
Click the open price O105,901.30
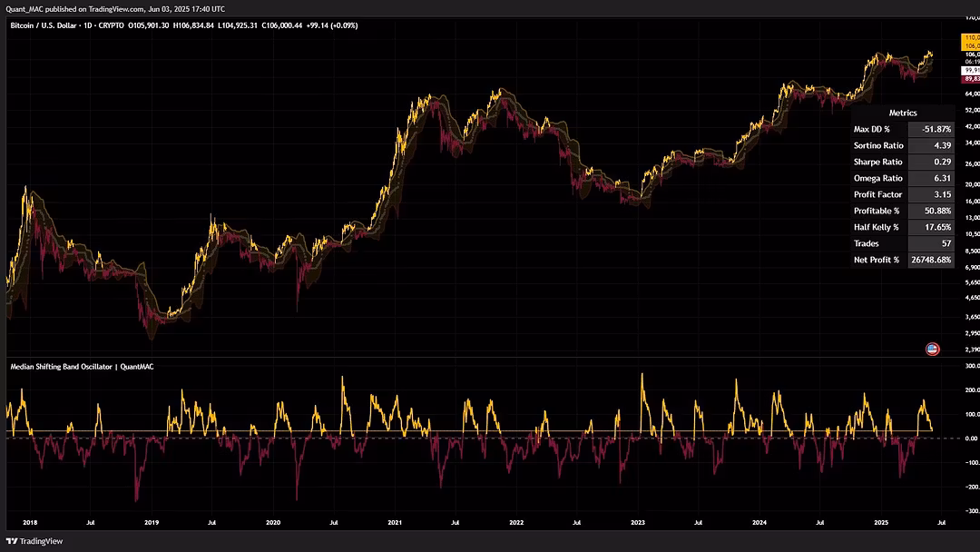click(x=148, y=25)
